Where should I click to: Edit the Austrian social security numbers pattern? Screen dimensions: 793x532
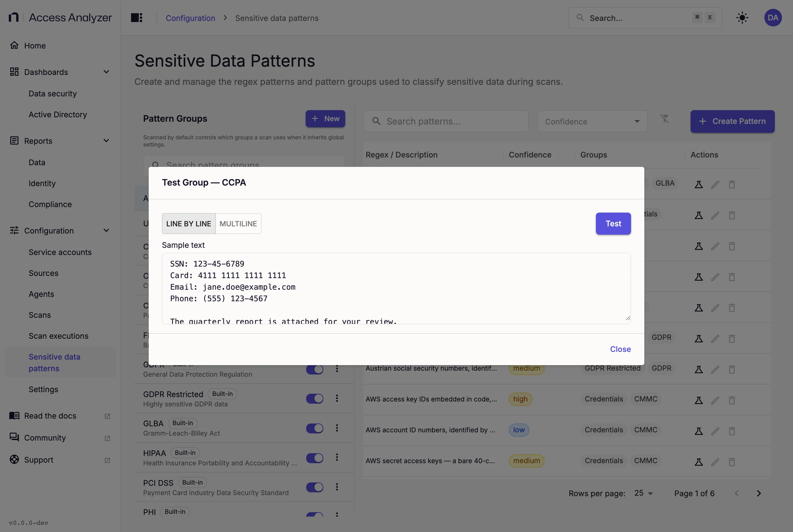coord(715,369)
